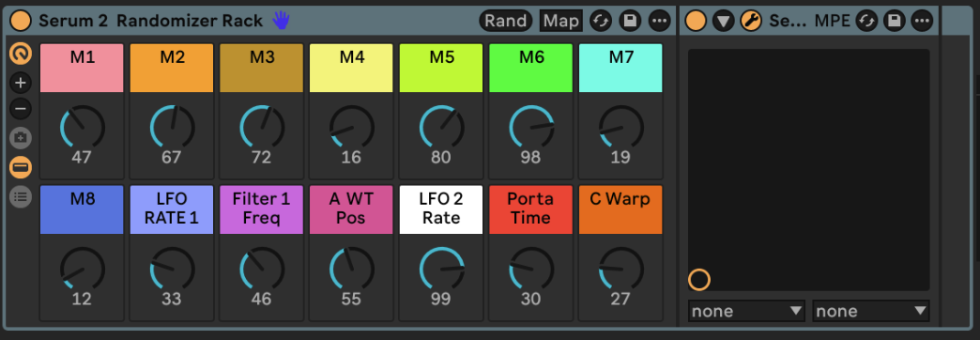
Task: Click the LFO 2 Rate value 99
Action: (441, 300)
